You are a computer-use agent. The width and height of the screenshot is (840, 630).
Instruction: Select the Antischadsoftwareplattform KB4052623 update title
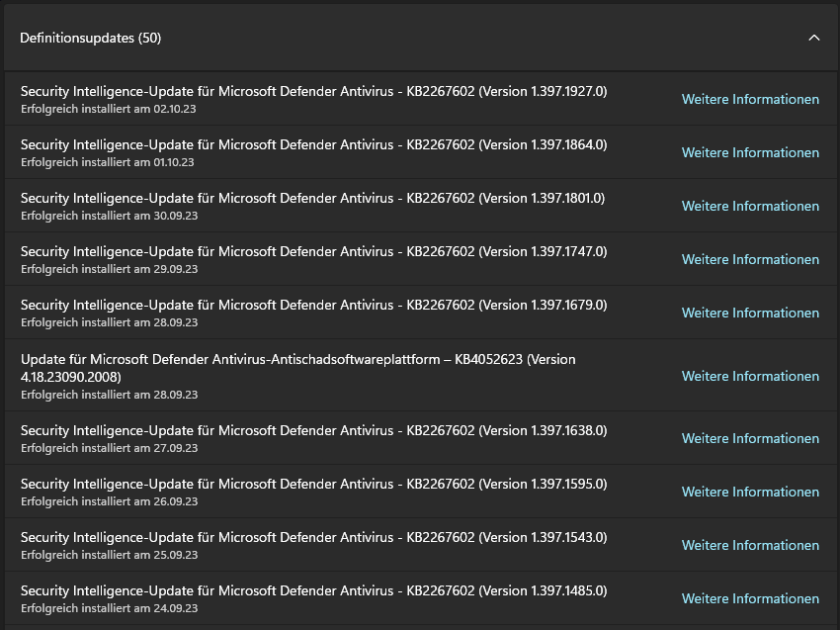point(297,368)
